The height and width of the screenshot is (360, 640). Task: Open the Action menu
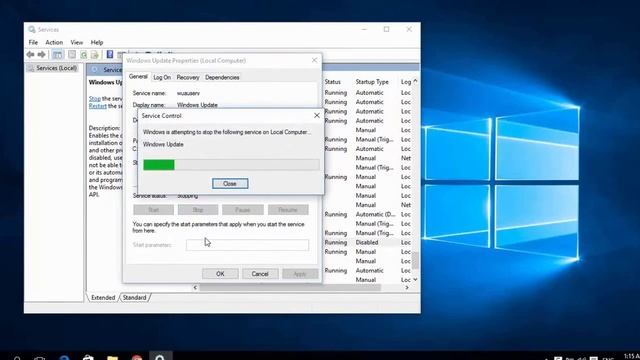[54, 42]
